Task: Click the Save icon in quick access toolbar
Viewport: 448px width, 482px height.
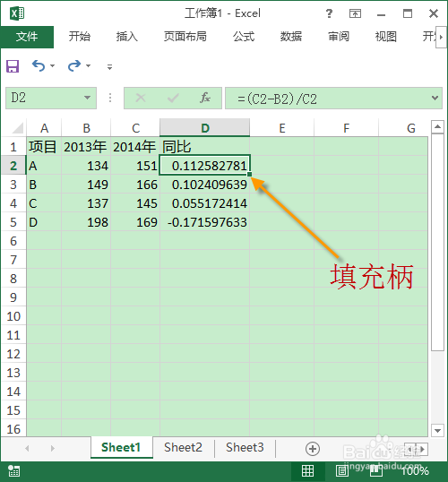Action: tap(13, 66)
